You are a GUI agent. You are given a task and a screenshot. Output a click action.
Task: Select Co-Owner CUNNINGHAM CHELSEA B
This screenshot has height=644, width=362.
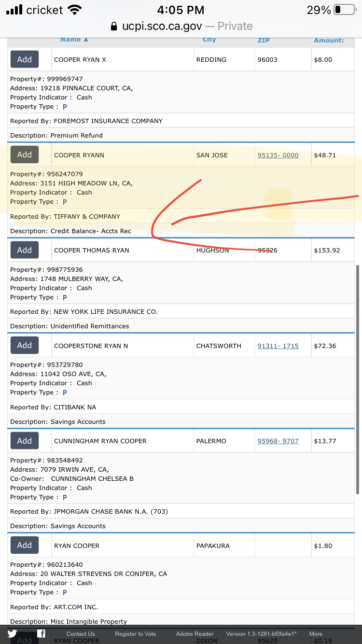click(x=72, y=478)
